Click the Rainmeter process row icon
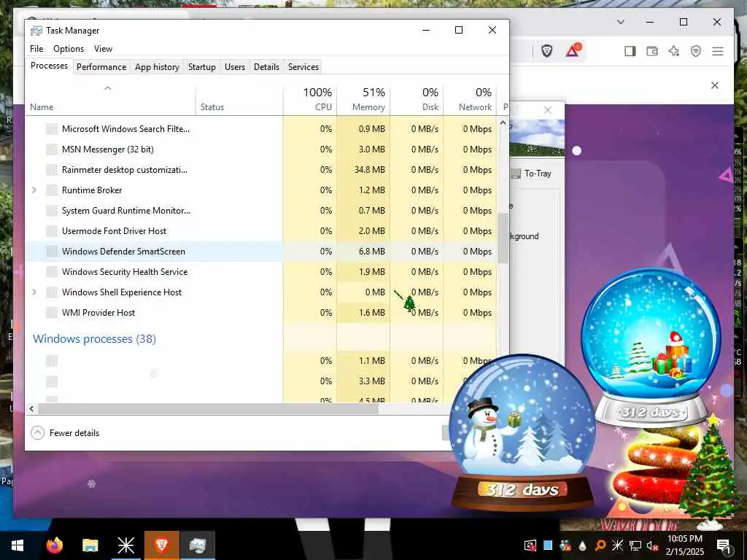The height and width of the screenshot is (560, 747). pos(52,170)
